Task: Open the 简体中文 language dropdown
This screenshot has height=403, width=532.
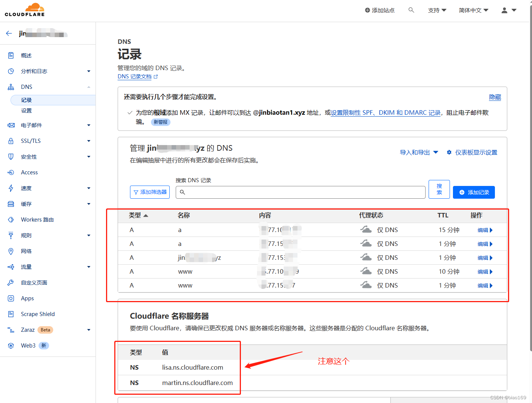Action: pyautogui.click(x=474, y=10)
